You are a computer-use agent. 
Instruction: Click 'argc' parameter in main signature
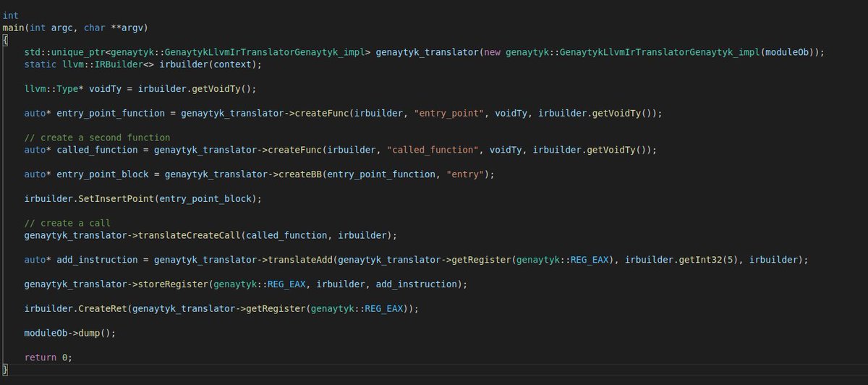point(61,27)
